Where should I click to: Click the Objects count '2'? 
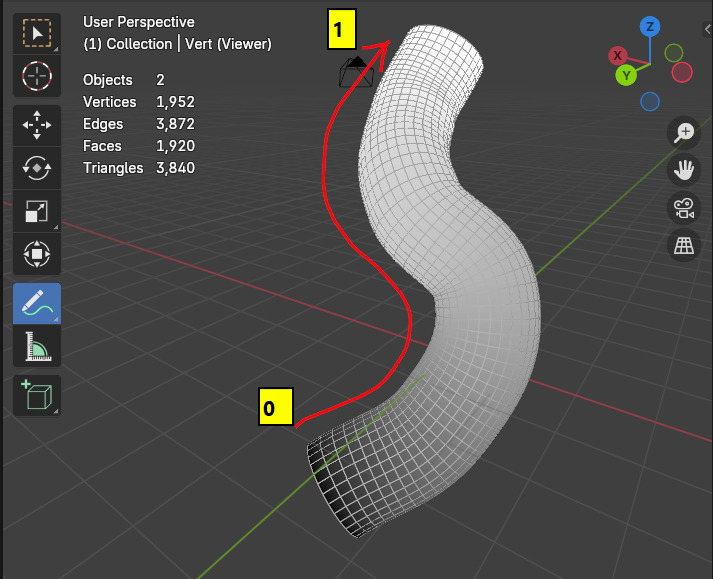(160, 80)
